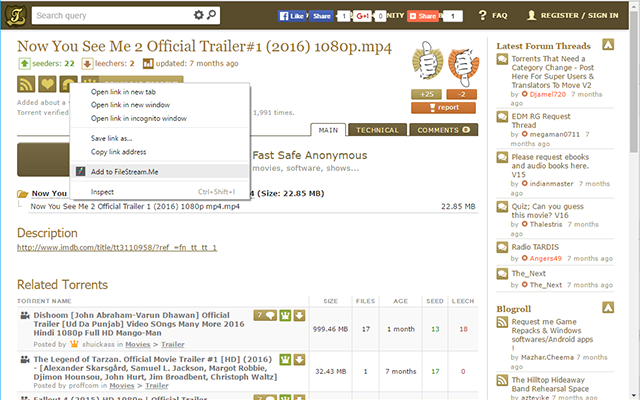Switch to the COMMENTS tab

443,130
